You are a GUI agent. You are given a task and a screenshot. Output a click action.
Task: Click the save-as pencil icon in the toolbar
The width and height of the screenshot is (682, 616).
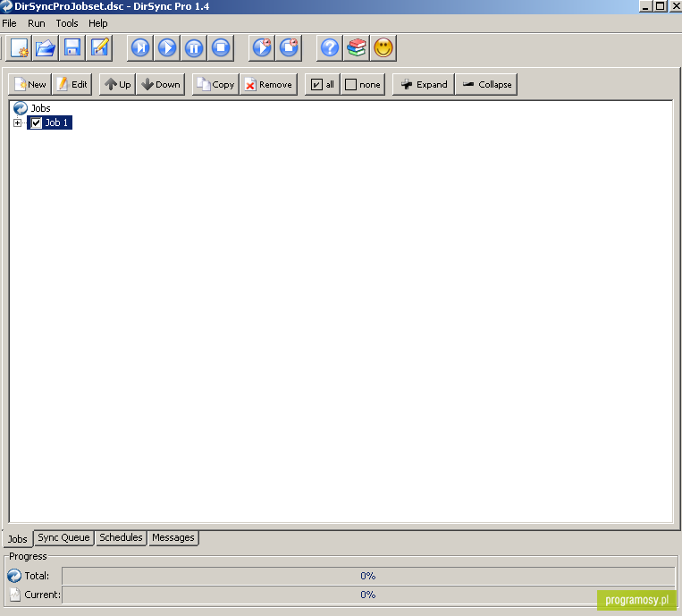(x=99, y=48)
